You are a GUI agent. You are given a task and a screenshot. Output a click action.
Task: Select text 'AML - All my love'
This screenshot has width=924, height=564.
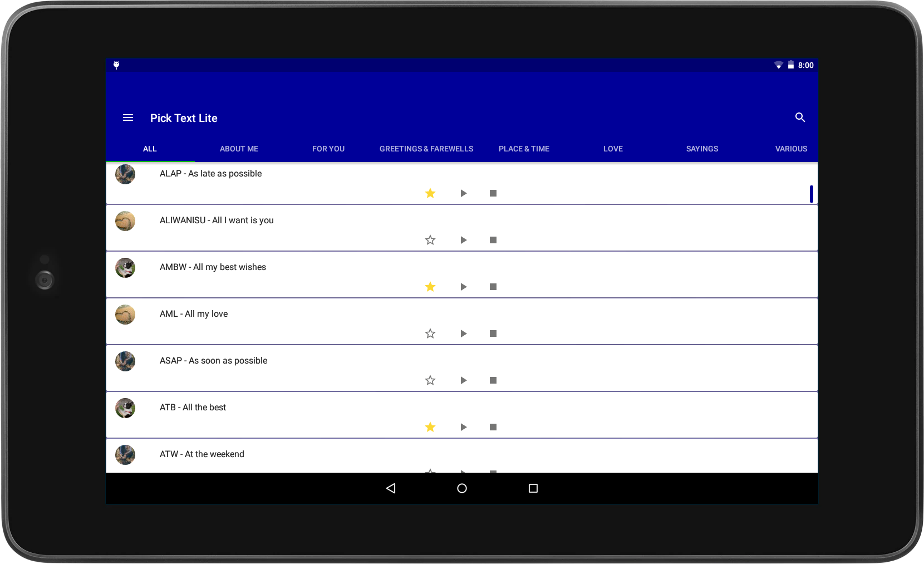pos(194,314)
